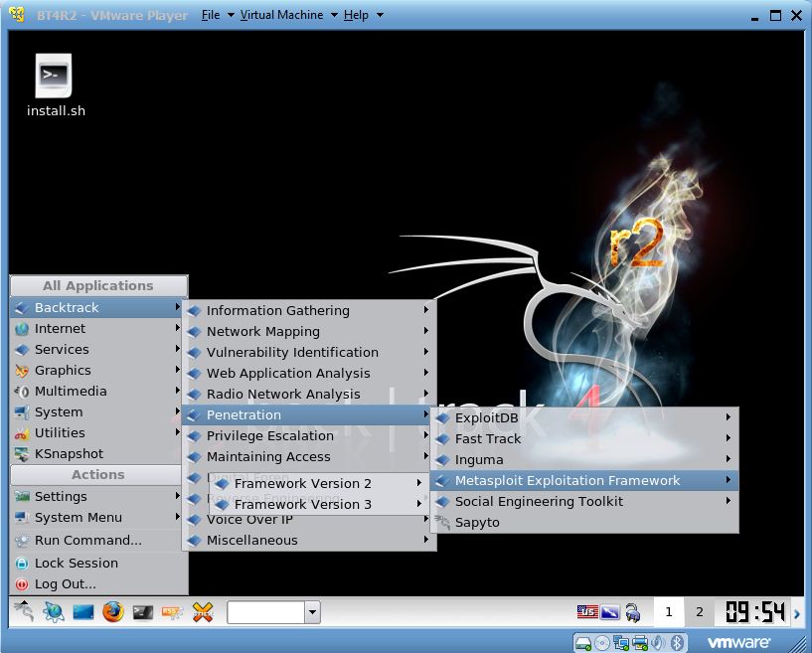Click the lock tray icon
Image resolution: width=812 pixels, height=653 pixels.
pyautogui.click(x=632, y=612)
